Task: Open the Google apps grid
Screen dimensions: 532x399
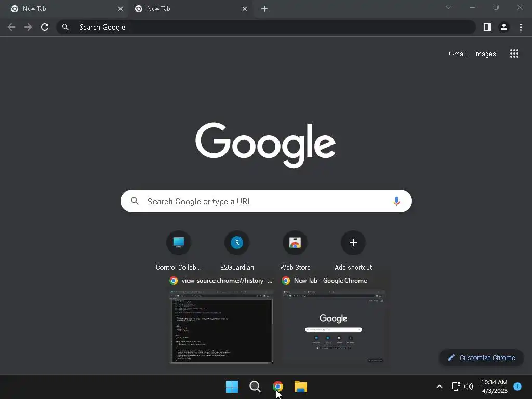Action: [514, 54]
